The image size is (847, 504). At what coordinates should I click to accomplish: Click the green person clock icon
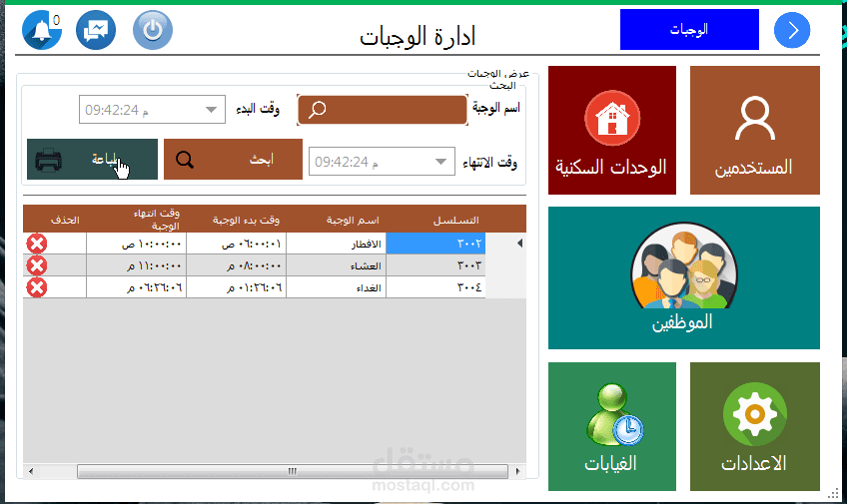614,414
